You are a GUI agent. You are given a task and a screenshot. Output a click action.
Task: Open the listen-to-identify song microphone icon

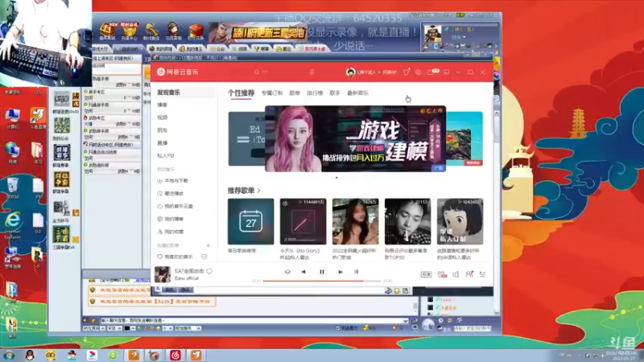point(312,72)
